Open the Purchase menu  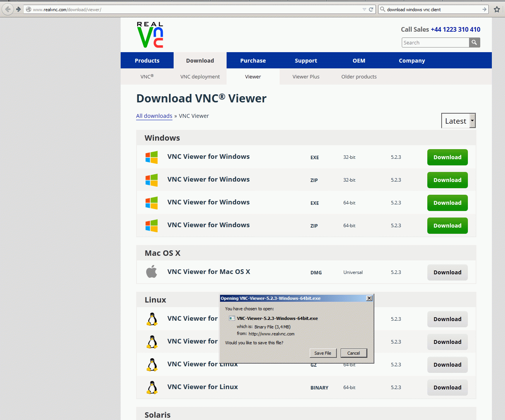pos(253,61)
